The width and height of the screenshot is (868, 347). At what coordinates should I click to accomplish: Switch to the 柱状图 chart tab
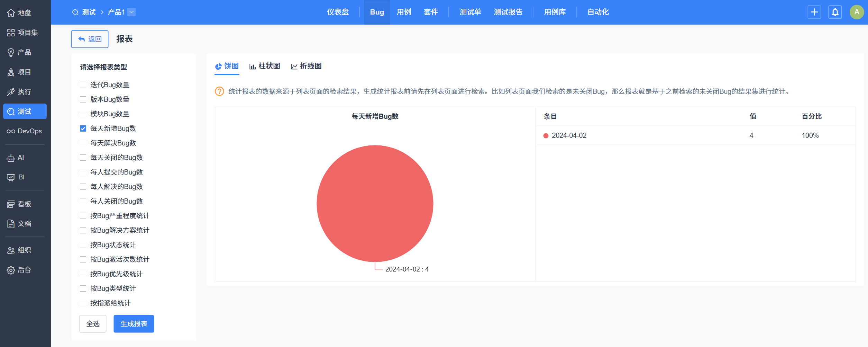[x=265, y=66]
